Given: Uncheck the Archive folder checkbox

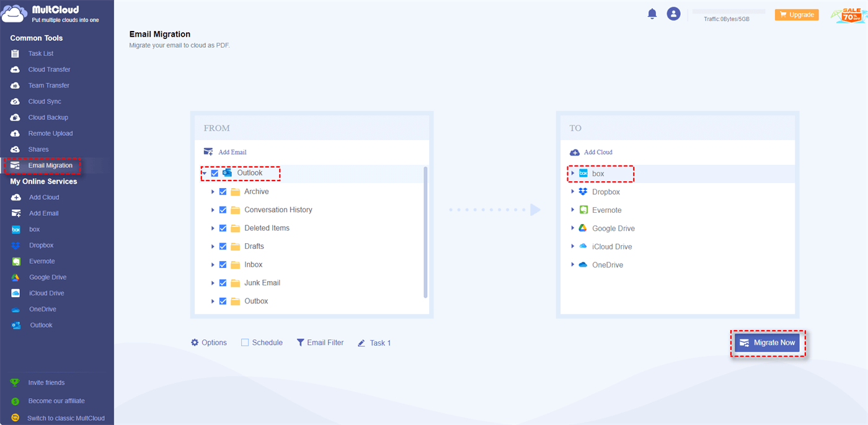Looking at the screenshot, I should click(223, 192).
